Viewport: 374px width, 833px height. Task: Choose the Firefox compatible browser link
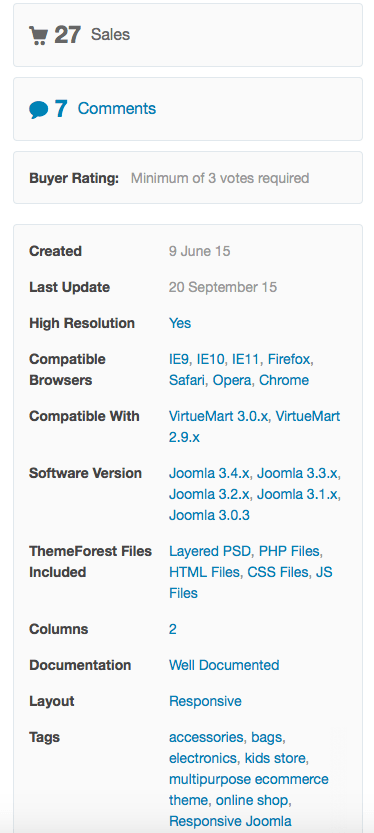point(288,359)
